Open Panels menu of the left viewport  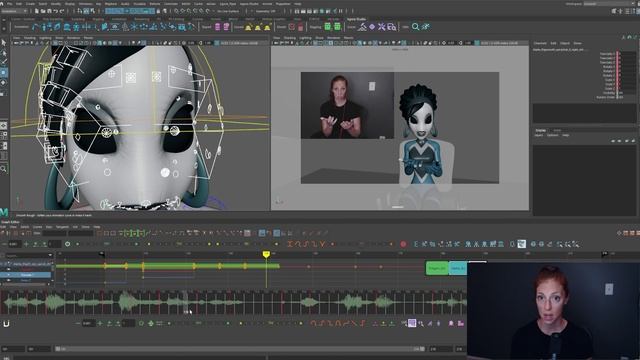pyautogui.click(x=89, y=38)
